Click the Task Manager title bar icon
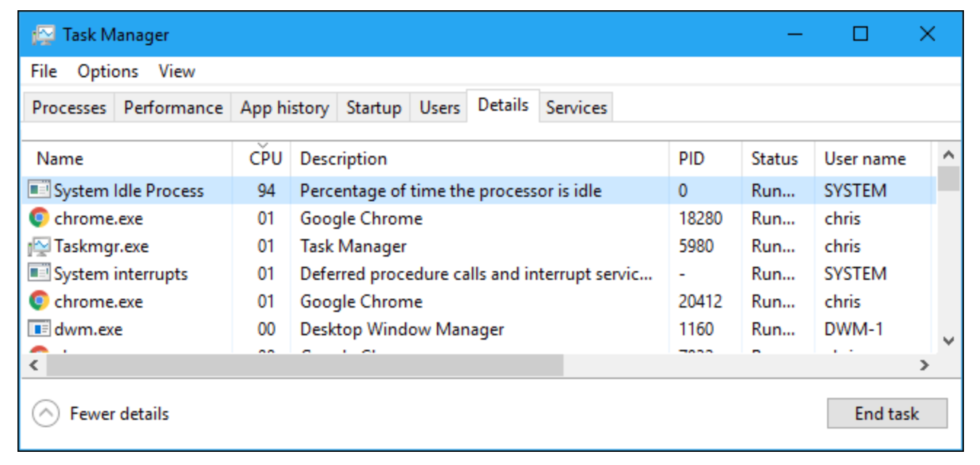The height and width of the screenshot is (465, 980). point(44,34)
